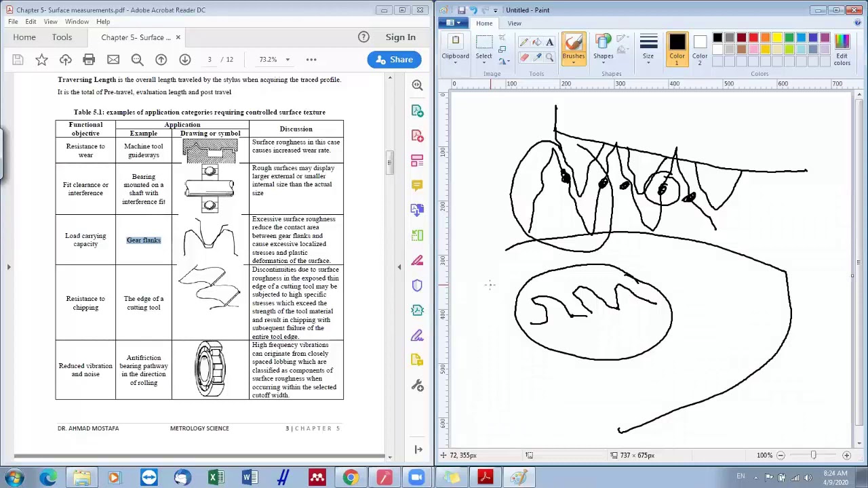
Task: Open the wrench More Tools icon in sidebar
Action: pos(417,386)
